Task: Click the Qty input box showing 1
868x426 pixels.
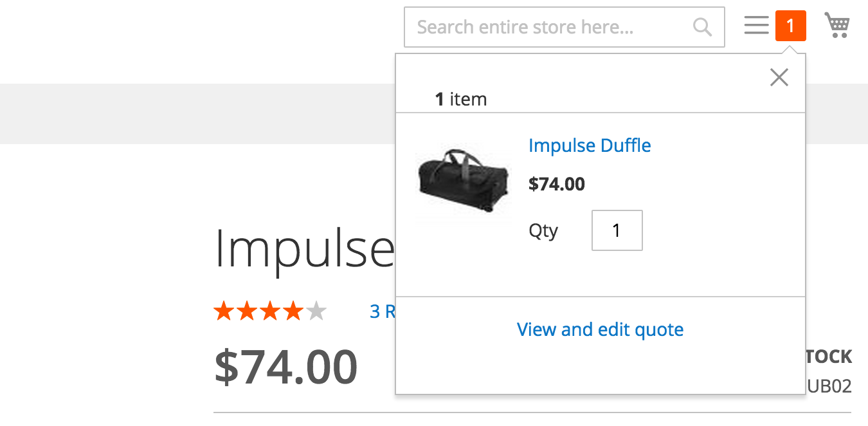Action: pos(617,230)
